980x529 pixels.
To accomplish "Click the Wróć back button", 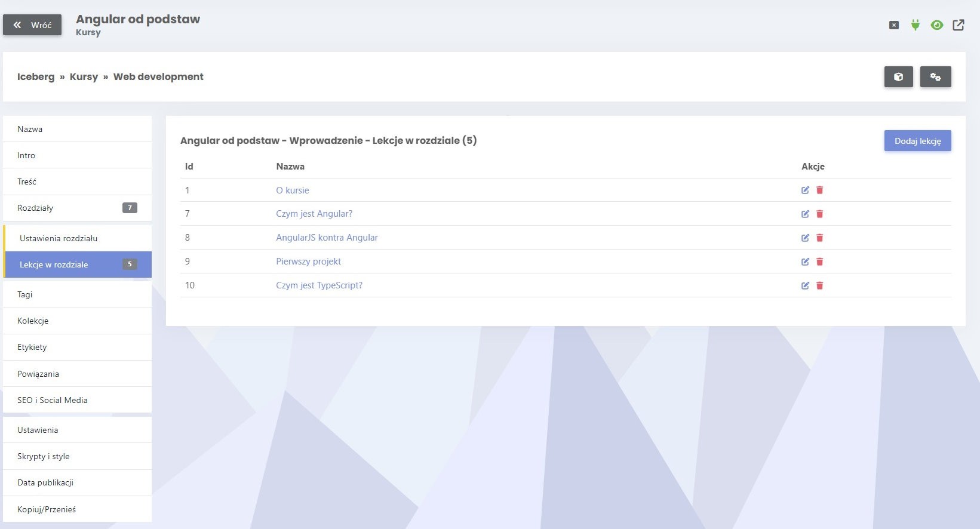I will (32, 25).
